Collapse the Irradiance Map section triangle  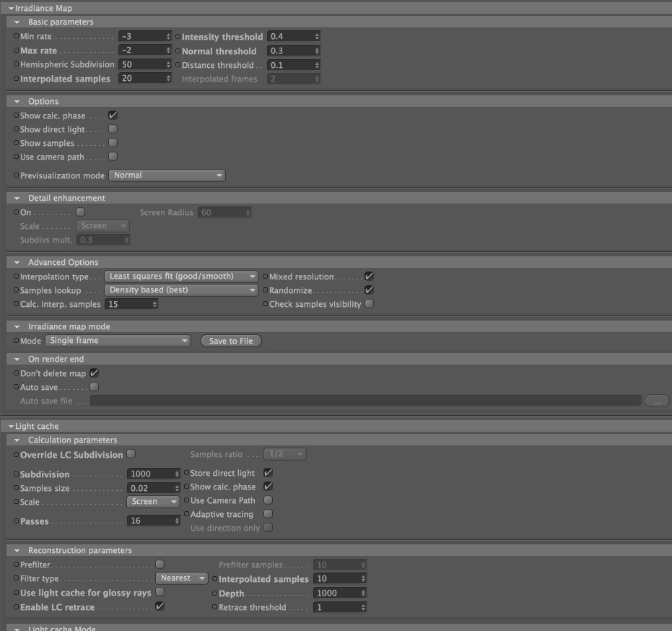click(x=11, y=8)
